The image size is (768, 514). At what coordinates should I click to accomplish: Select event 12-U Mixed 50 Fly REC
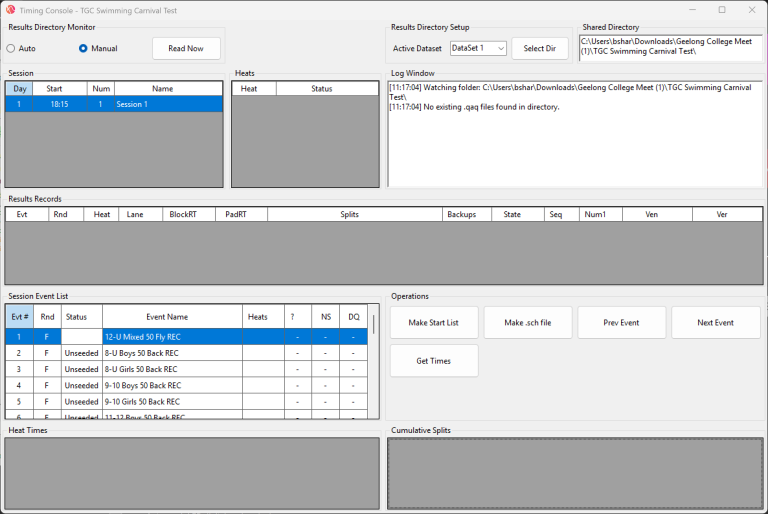(x=171, y=337)
